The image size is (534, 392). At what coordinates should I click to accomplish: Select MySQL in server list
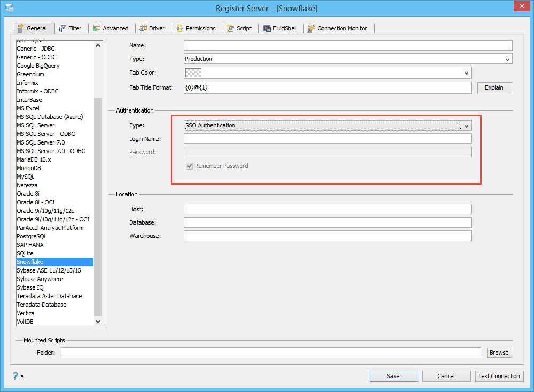coord(55,177)
